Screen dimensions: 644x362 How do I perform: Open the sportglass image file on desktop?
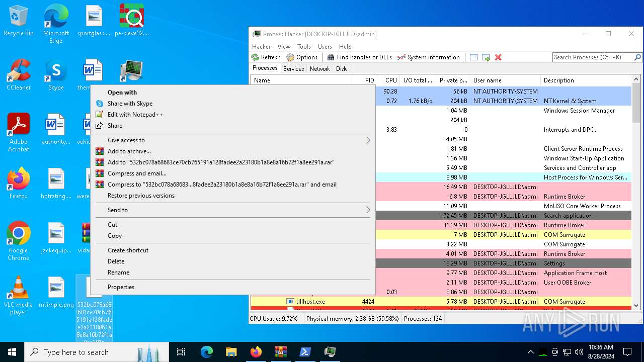tap(94, 21)
